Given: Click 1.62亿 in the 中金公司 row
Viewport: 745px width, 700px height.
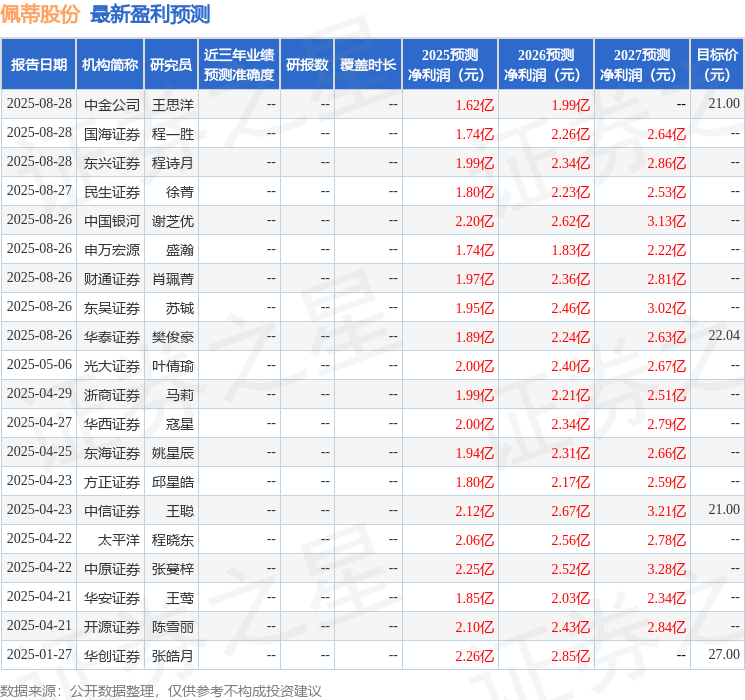Looking at the screenshot, I should (x=475, y=105).
